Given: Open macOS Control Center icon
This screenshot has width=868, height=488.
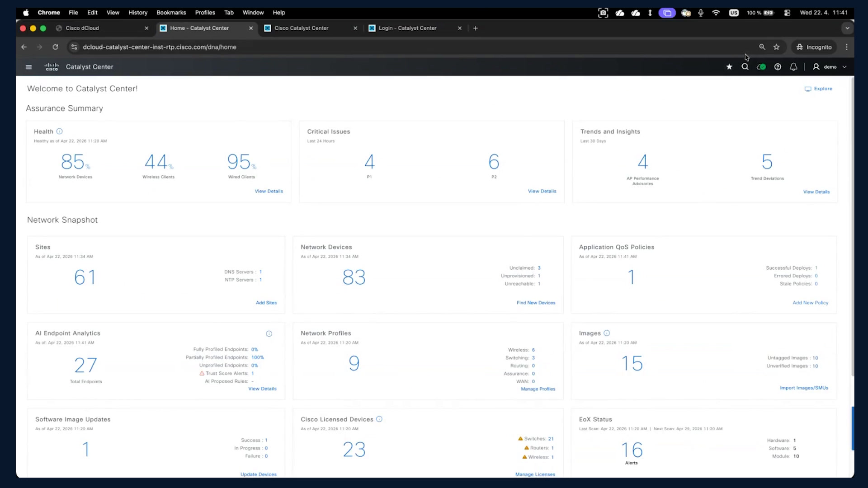Looking at the screenshot, I should tap(787, 13).
